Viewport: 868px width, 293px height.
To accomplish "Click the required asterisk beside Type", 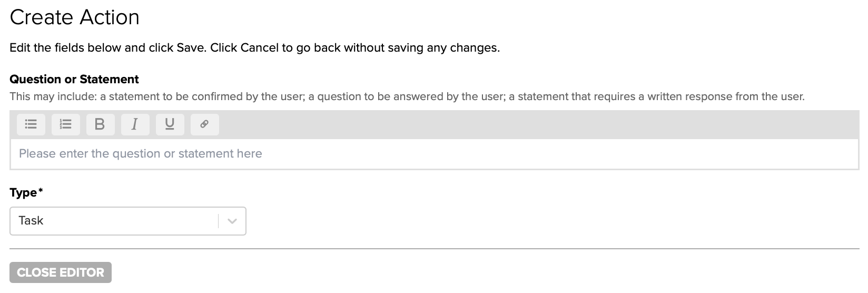I will pos(41,190).
